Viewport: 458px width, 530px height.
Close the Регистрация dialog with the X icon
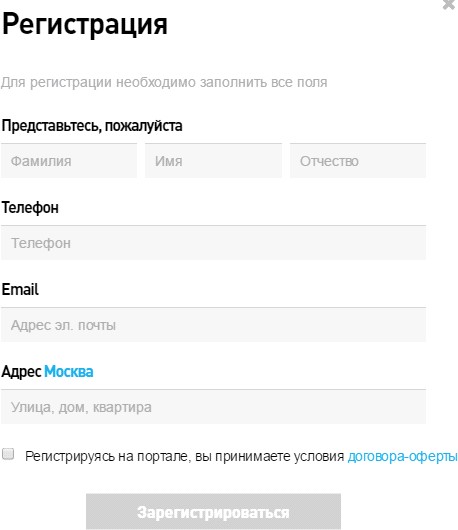tap(449, 4)
